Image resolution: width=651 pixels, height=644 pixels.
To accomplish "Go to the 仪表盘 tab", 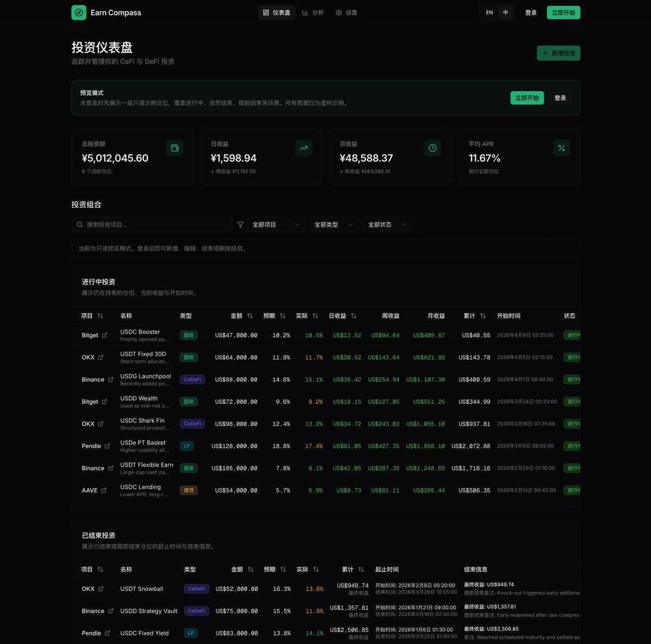I will click(277, 12).
